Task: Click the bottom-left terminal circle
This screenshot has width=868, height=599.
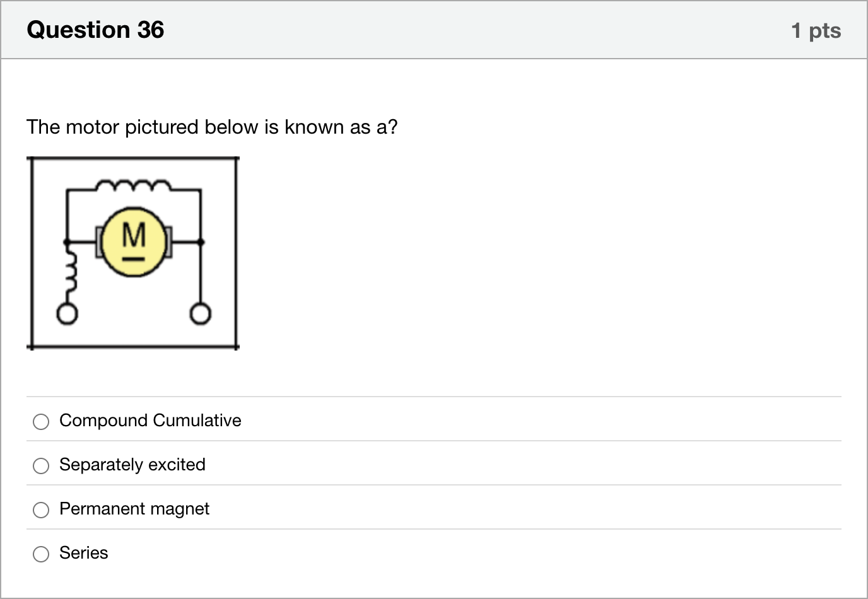Action: tap(67, 314)
